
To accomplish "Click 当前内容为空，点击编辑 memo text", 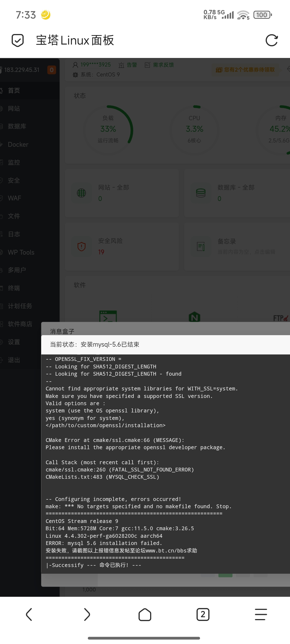I will pyautogui.click(x=246, y=252).
